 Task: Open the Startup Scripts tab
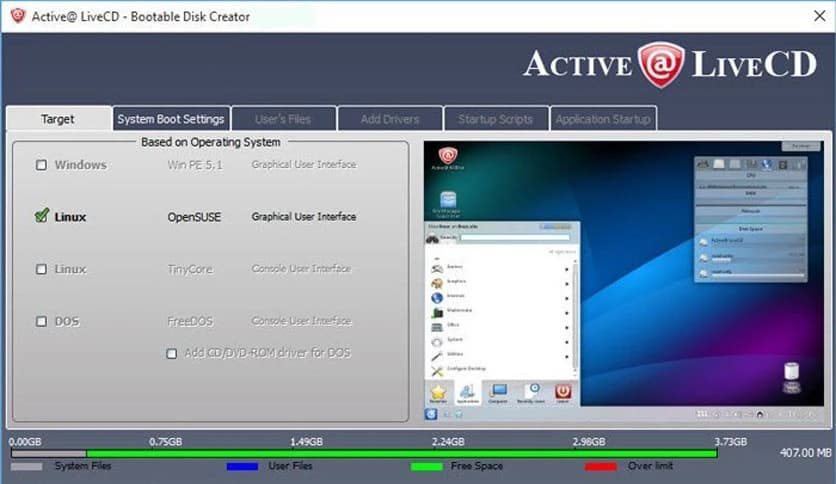tap(496, 118)
